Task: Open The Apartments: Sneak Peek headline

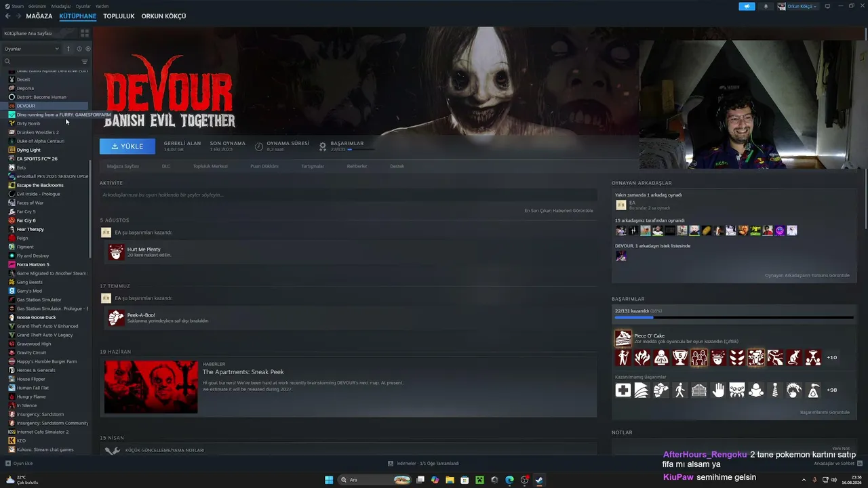Action: [243, 372]
